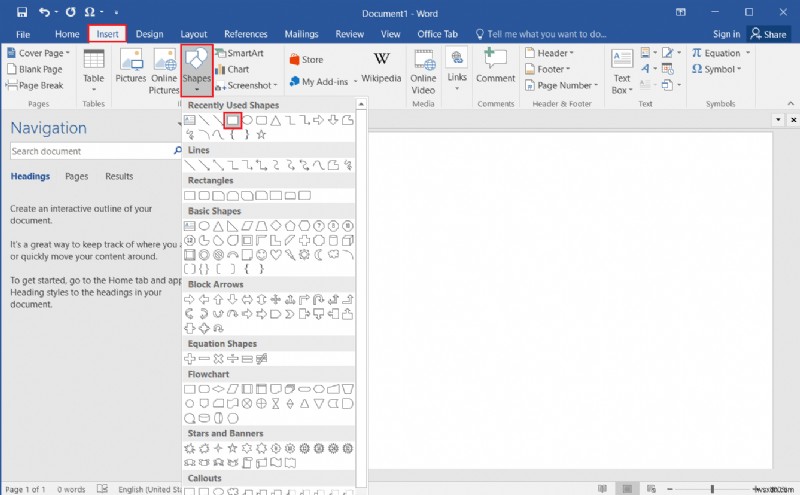The height and width of the screenshot is (495, 800).
Task: Switch to the Pages tab in Navigation
Action: coord(76,176)
